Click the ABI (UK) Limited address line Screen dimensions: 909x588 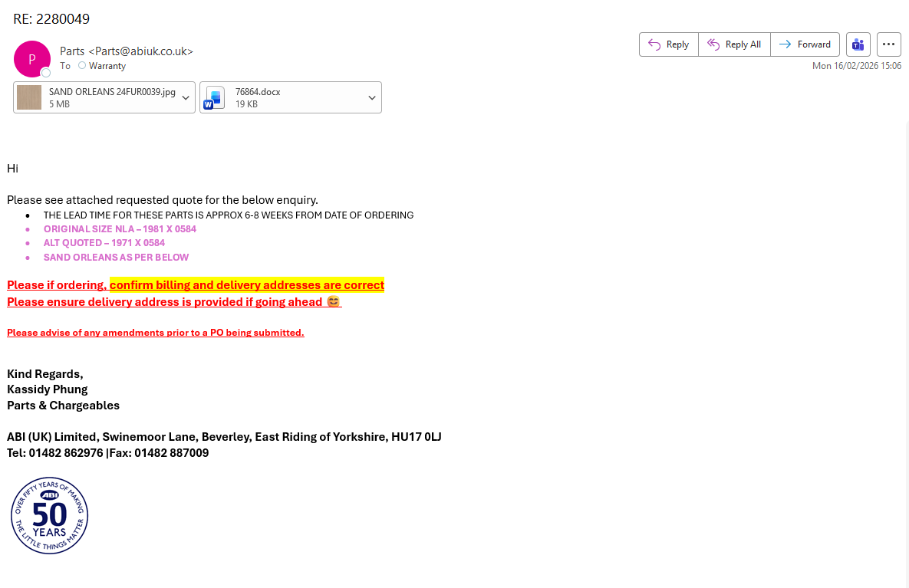coord(224,437)
